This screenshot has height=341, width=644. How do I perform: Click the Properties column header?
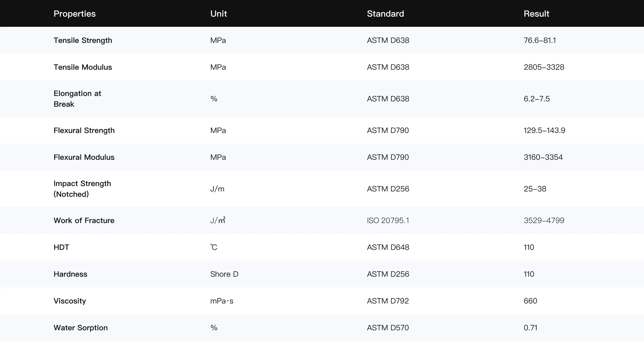point(75,14)
